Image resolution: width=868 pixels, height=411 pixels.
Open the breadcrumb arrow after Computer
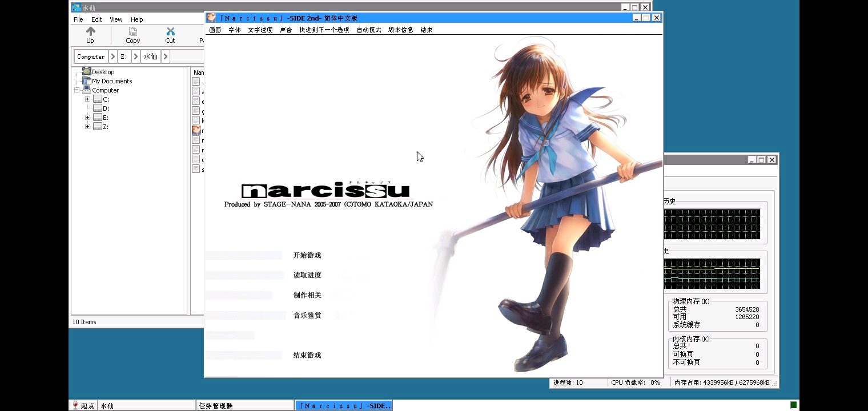(113, 57)
